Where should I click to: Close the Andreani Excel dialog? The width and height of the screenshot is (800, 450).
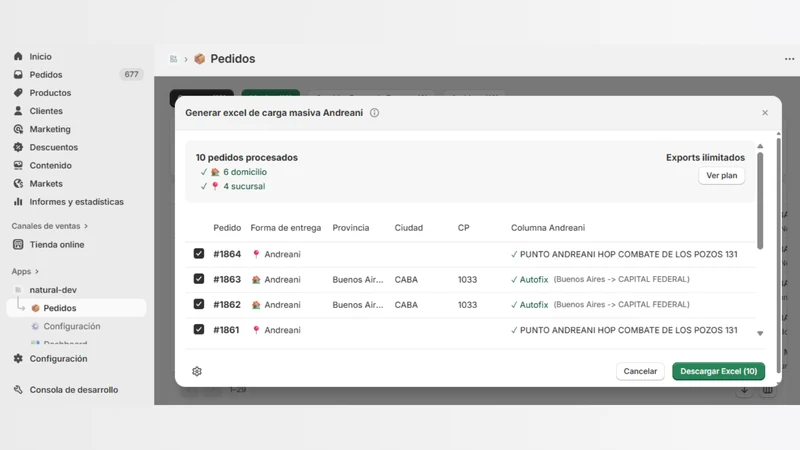click(x=765, y=113)
